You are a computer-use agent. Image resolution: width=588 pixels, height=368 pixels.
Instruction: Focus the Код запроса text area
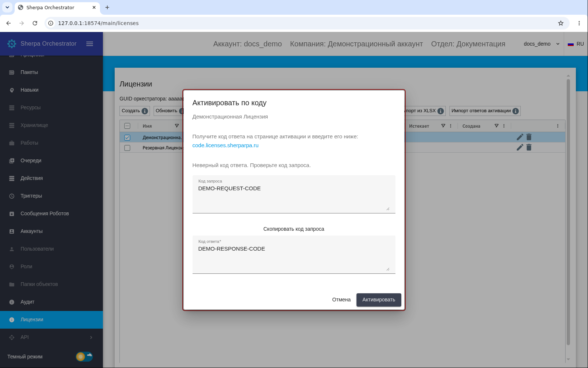click(294, 194)
